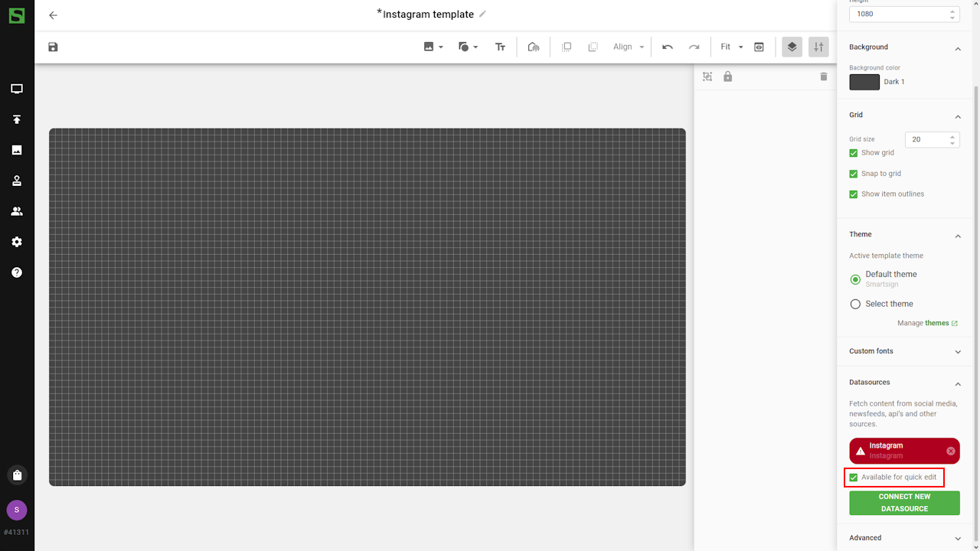Open the insert image dropdown menu
This screenshot has width=980, height=551.
(433, 47)
